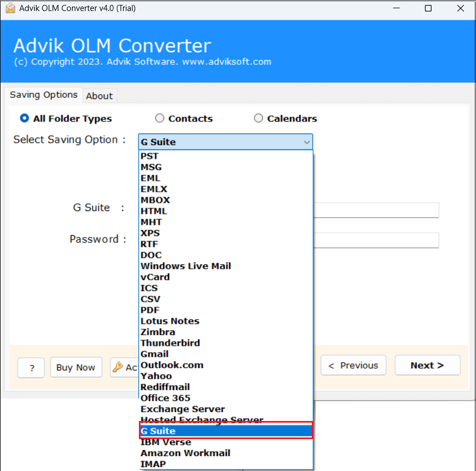
Task: Switch to the About tab
Action: point(99,96)
